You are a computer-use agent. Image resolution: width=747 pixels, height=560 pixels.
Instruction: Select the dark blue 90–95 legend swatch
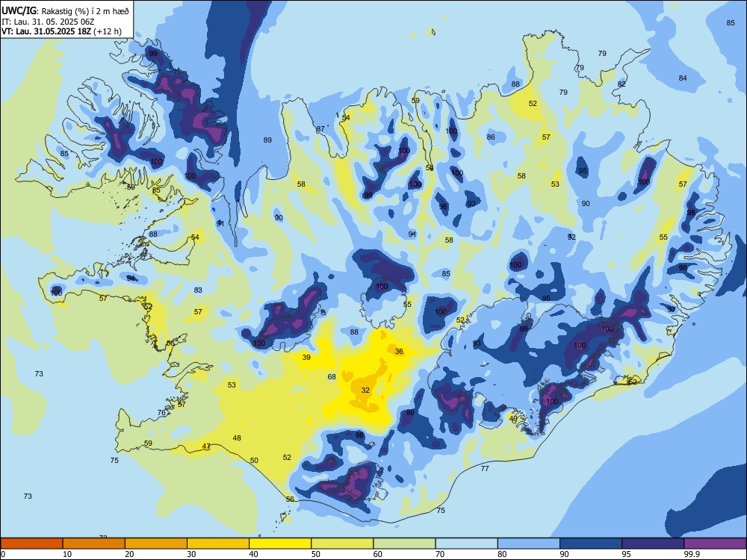pos(591,544)
